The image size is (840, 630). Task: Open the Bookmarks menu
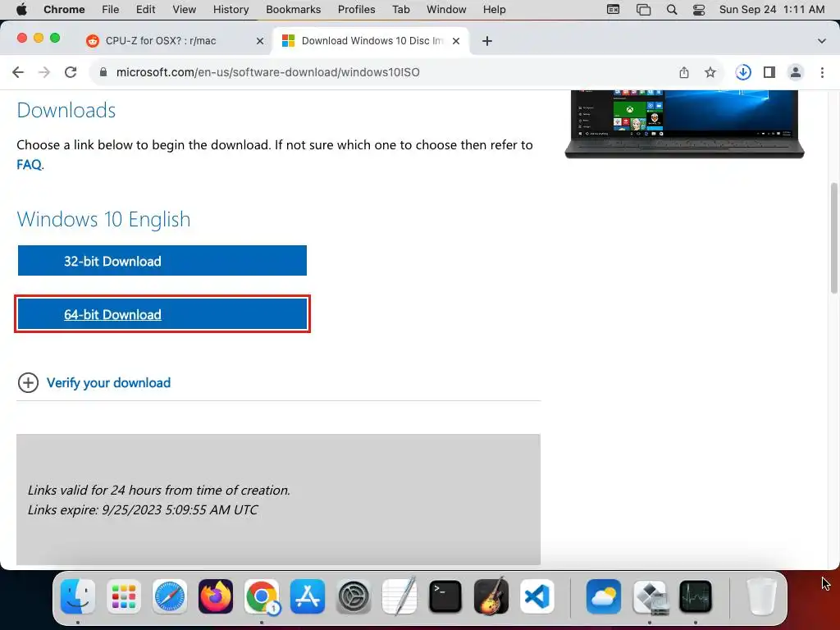(293, 10)
